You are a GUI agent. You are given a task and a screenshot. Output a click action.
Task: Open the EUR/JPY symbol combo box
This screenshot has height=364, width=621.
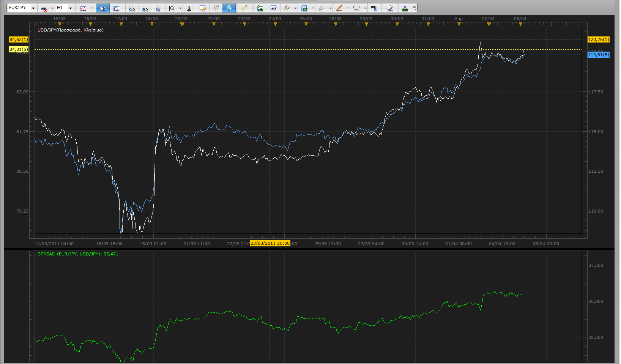point(22,8)
